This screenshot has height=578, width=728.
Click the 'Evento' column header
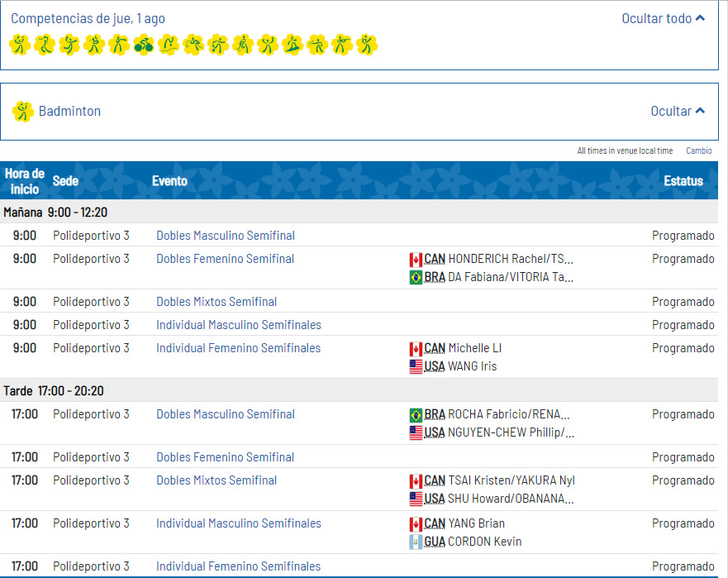pos(169,181)
